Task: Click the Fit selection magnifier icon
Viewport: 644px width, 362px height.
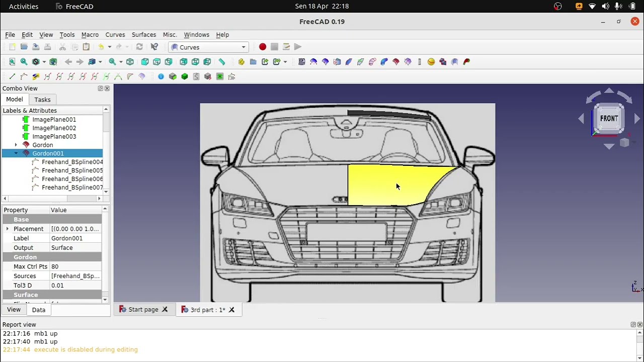Action: [x=24, y=62]
